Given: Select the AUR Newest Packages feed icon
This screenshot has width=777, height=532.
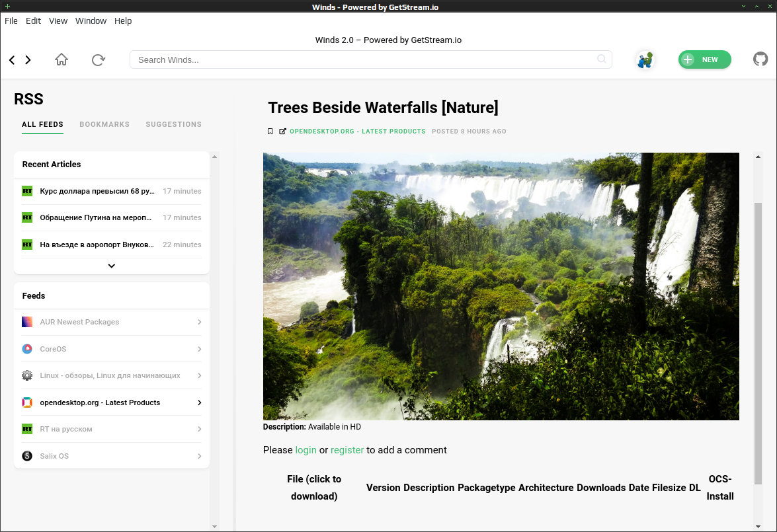Looking at the screenshot, I should pyautogui.click(x=27, y=322).
